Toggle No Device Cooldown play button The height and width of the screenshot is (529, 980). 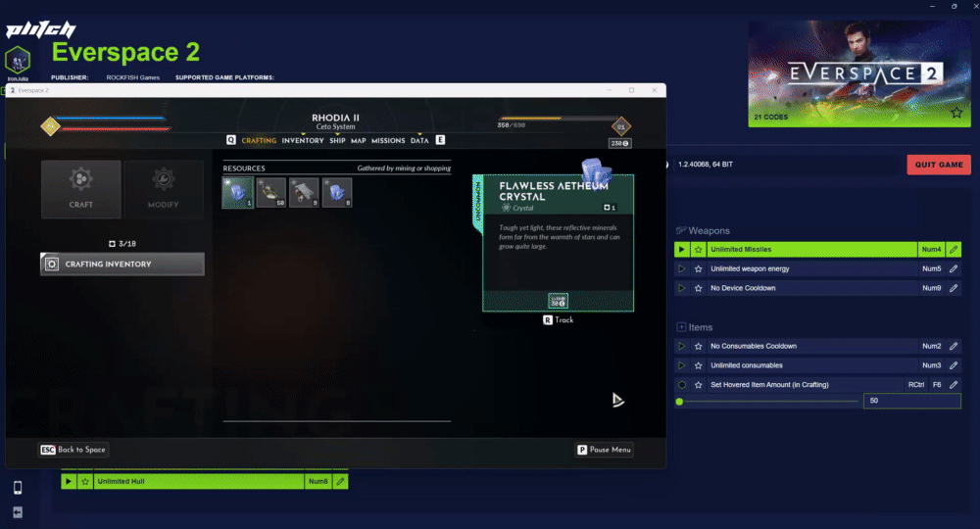pos(681,288)
